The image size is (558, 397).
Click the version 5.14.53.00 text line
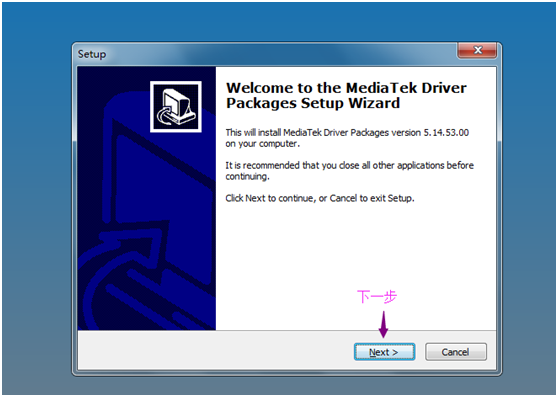click(347, 132)
